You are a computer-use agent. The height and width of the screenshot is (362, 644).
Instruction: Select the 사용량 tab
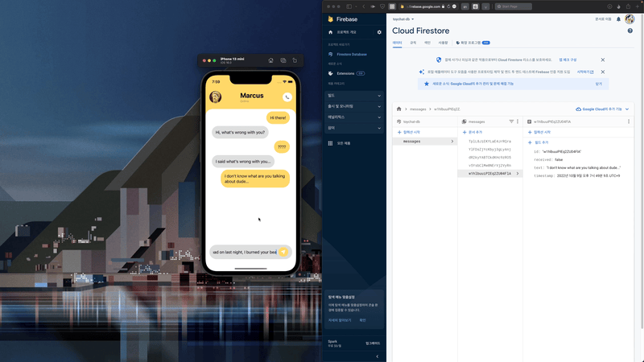point(444,43)
